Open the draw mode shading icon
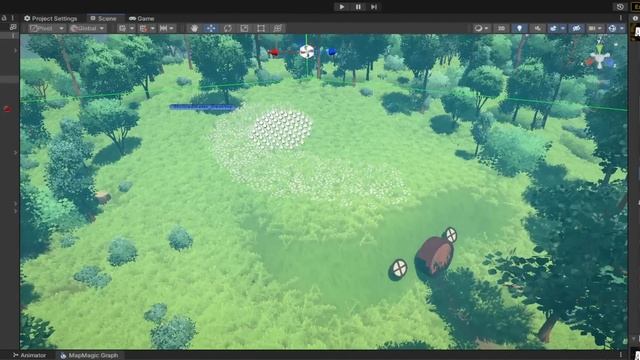The image size is (640, 360). point(478,28)
